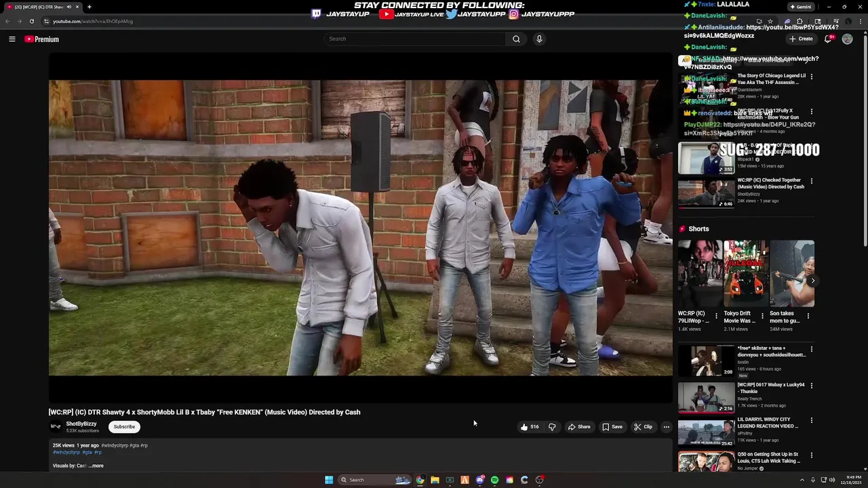The image size is (868, 488).
Task: Go back in Chrome
Action: click(x=7, y=21)
